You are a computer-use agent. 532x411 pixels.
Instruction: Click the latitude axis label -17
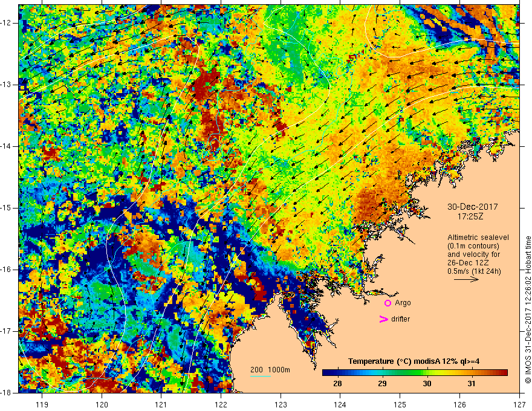pos(6,331)
